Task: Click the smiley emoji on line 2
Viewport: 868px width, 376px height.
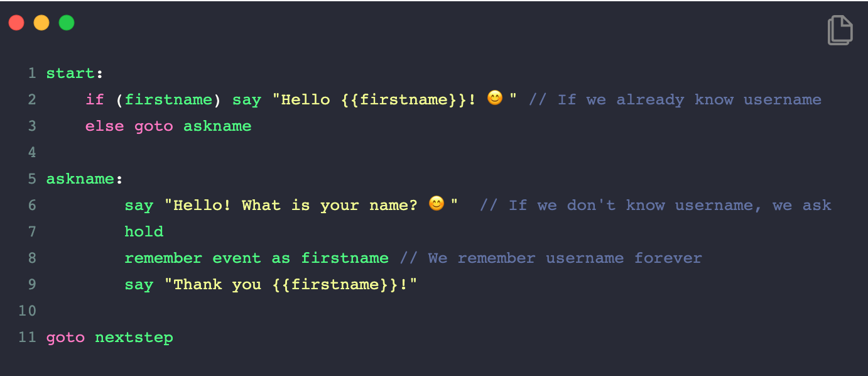Action: (495, 99)
